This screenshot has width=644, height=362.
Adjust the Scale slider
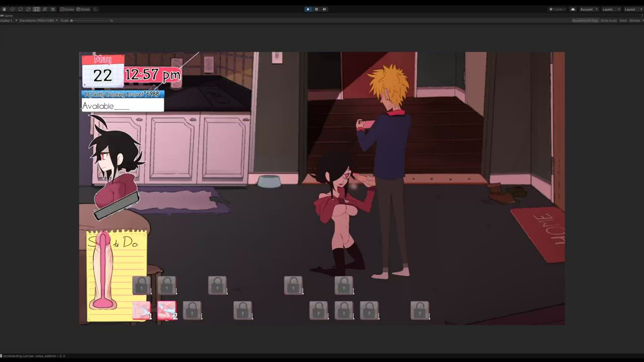click(91, 21)
